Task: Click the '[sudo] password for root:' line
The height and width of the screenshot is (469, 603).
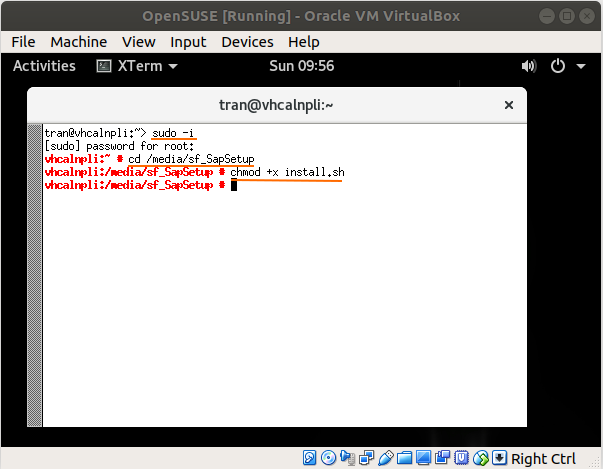Action: (x=119, y=146)
